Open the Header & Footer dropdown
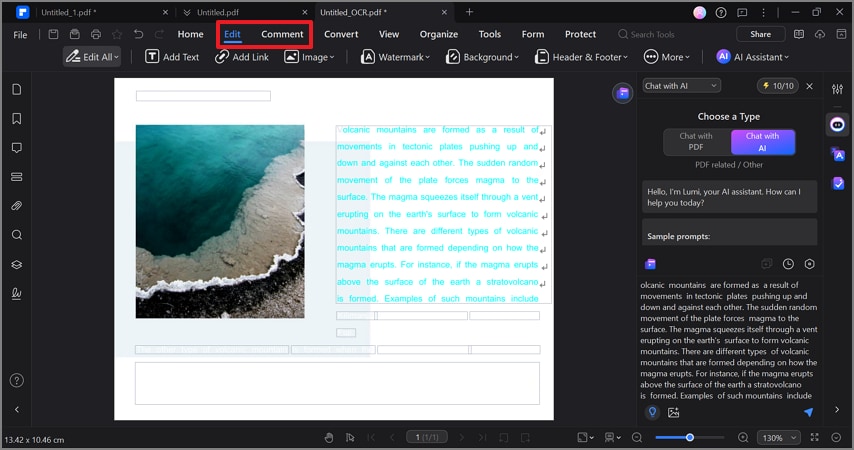The height and width of the screenshot is (450, 854). tap(581, 57)
